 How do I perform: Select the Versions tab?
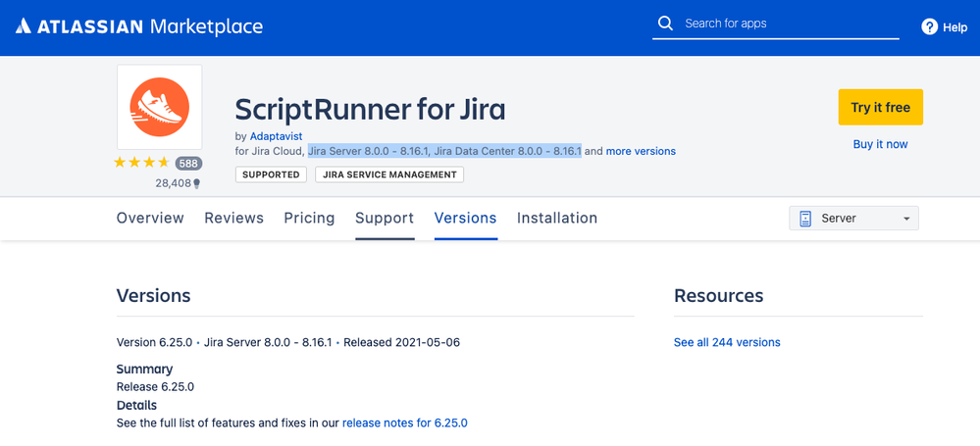point(466,218)
